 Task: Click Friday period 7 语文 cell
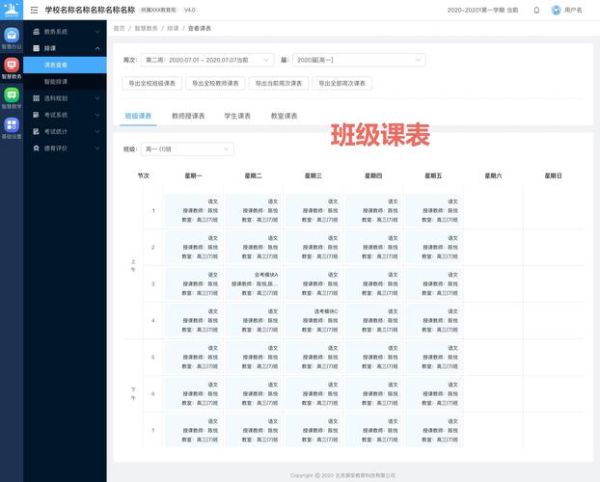point(433,430)
